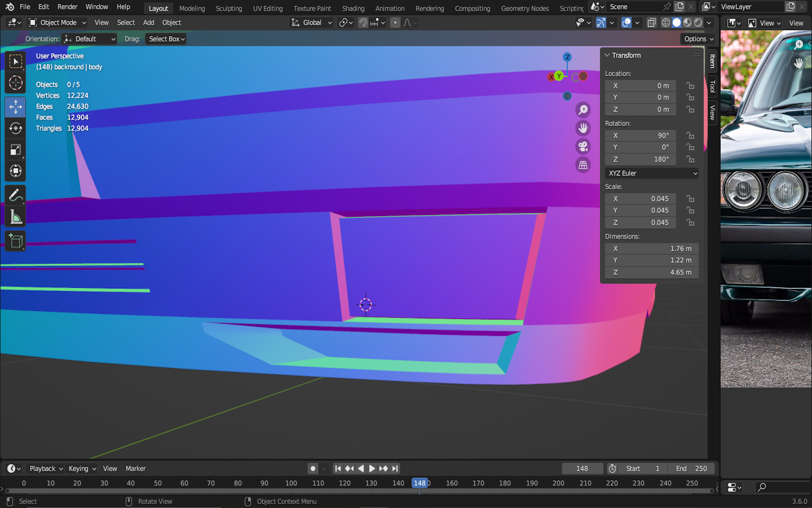Screen dimensions: 812x508
Task: Add a new view layer beside ViewLayer
Action: point(791,7)
